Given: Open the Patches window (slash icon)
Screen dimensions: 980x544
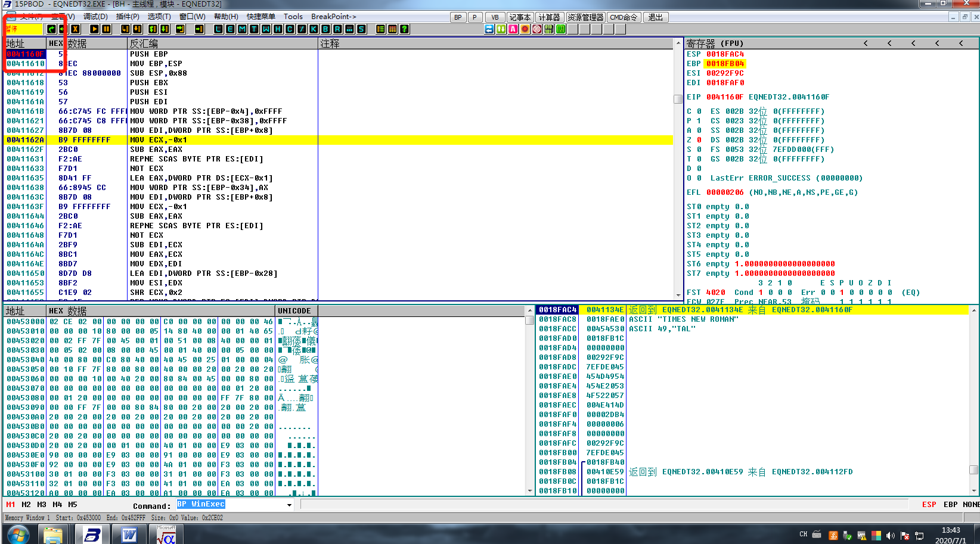Looking at the screenshot, I should click(302, 29).
